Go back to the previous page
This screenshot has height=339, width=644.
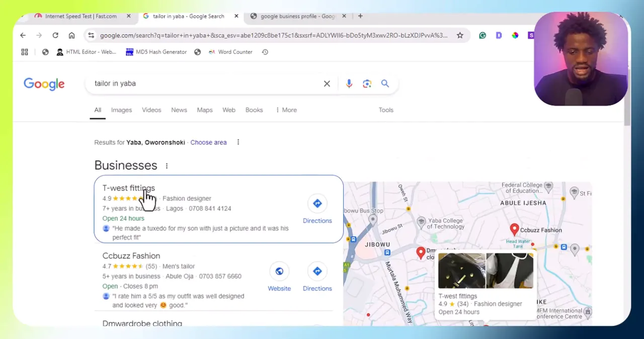23,35
